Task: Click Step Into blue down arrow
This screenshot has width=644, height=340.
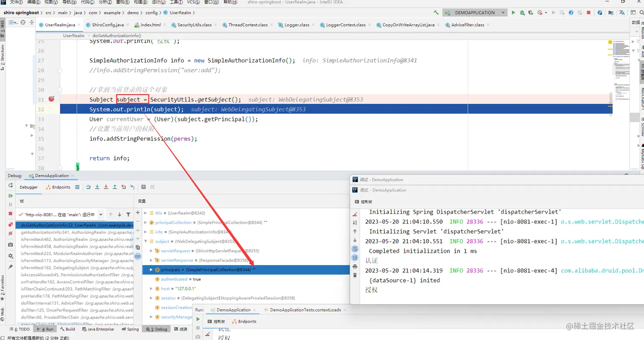Action: [97, 187]
